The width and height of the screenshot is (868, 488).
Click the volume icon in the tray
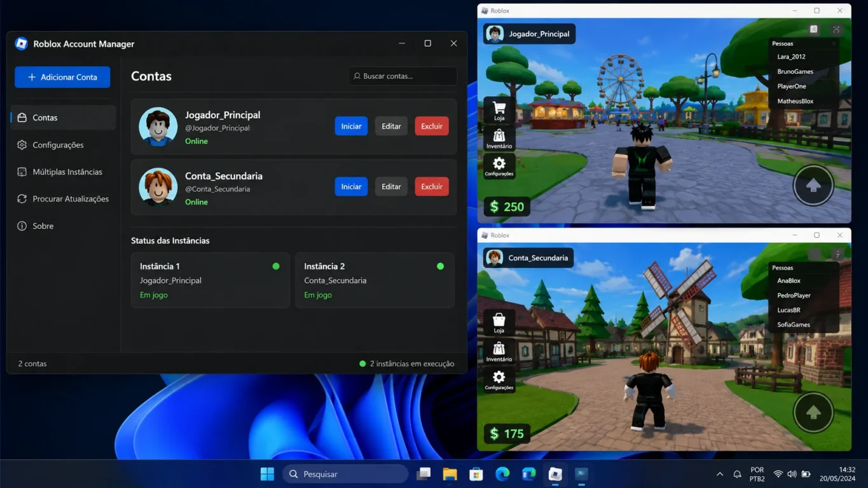(792, 474)
